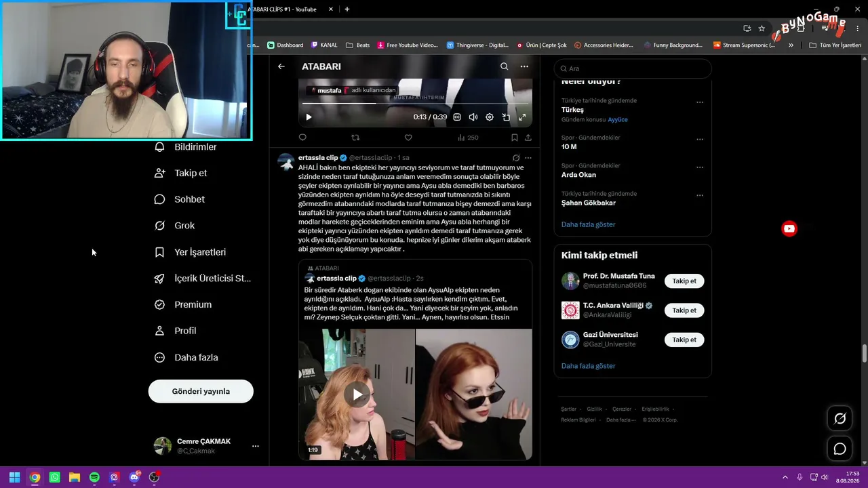Open Tüm Yer İşaretleri folder
868x488 pixels.
coord(835,45)
